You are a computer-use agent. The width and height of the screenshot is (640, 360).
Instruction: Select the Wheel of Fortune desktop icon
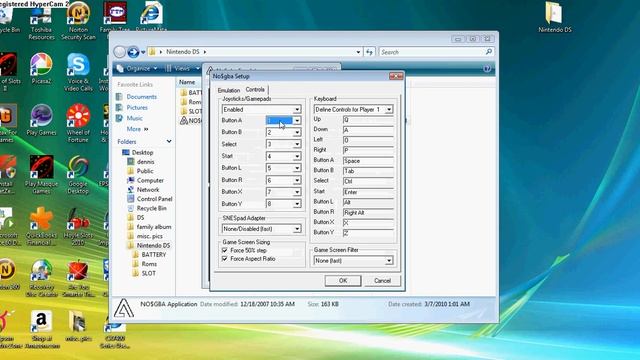coord(78,123)
